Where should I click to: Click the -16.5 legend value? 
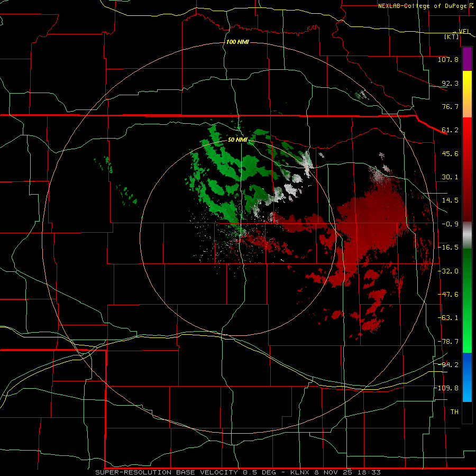click(x=448, y=248)
